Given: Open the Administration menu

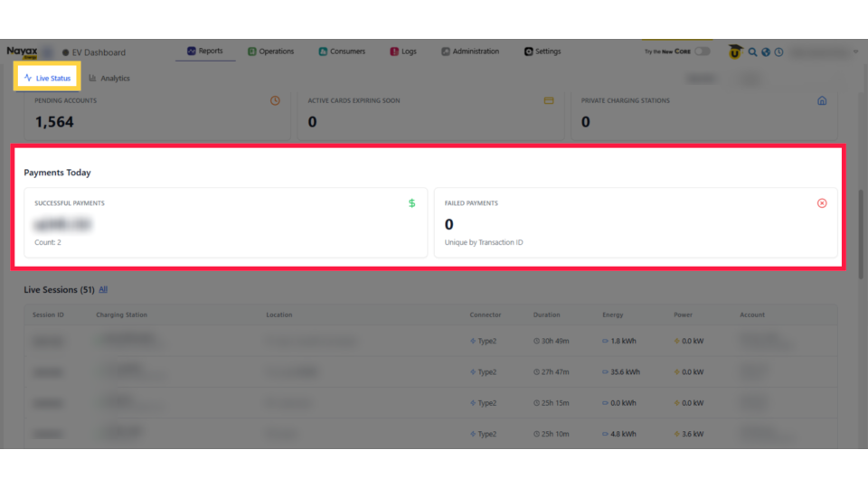Looking at the screenshot, I should 470,52.
